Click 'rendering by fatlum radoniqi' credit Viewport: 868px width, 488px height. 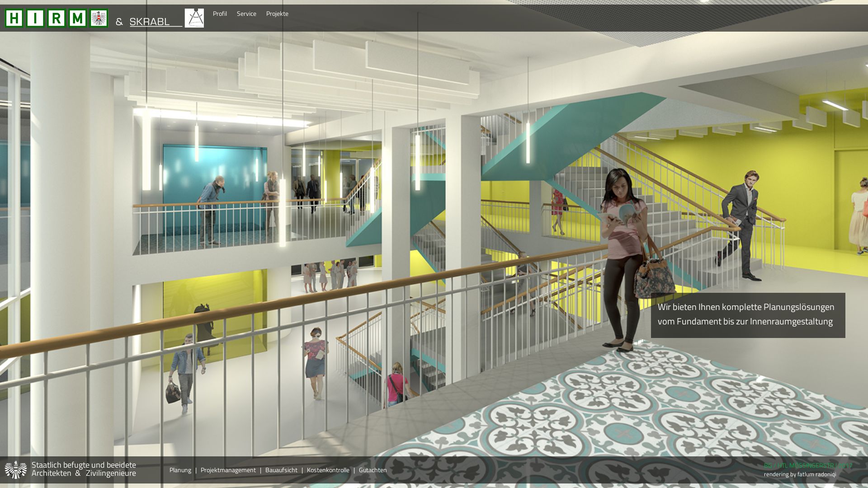coord(800,474)
